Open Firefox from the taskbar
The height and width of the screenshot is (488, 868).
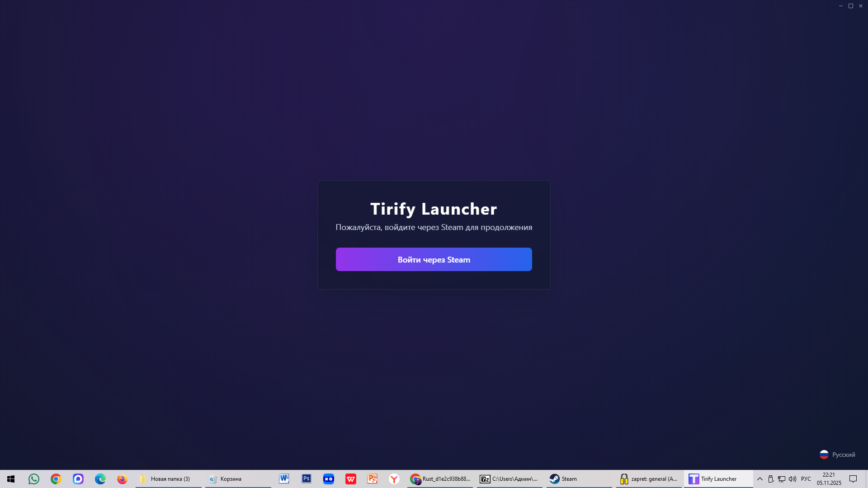click(x=122, y=479)
